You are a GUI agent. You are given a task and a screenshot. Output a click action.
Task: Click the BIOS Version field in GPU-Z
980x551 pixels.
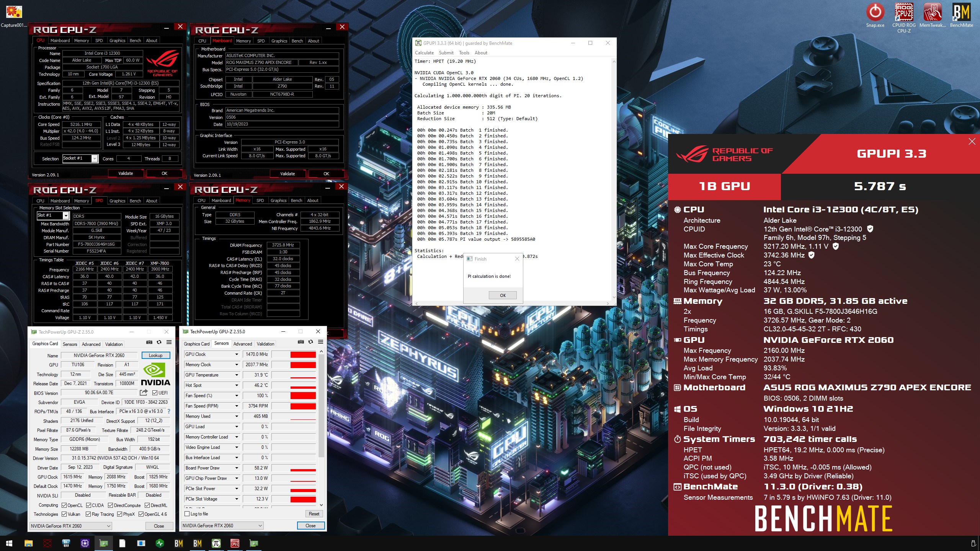(99, 393)
